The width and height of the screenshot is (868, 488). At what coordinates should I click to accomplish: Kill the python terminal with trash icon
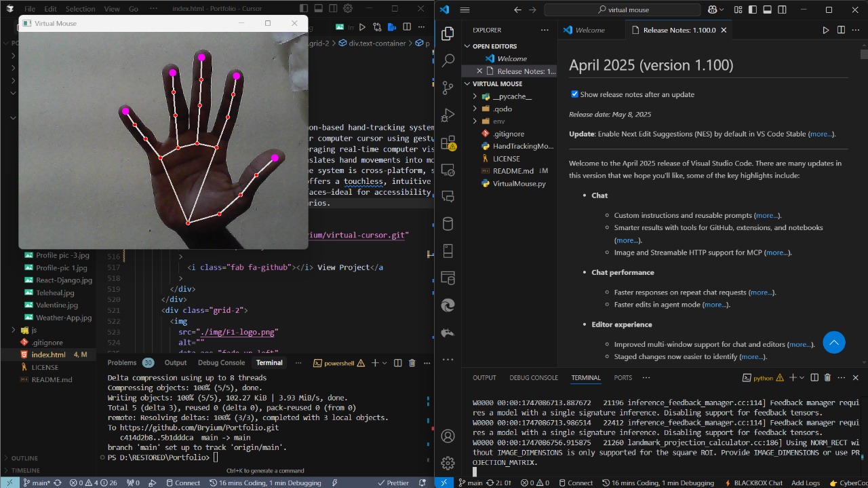tap(828, 378)
